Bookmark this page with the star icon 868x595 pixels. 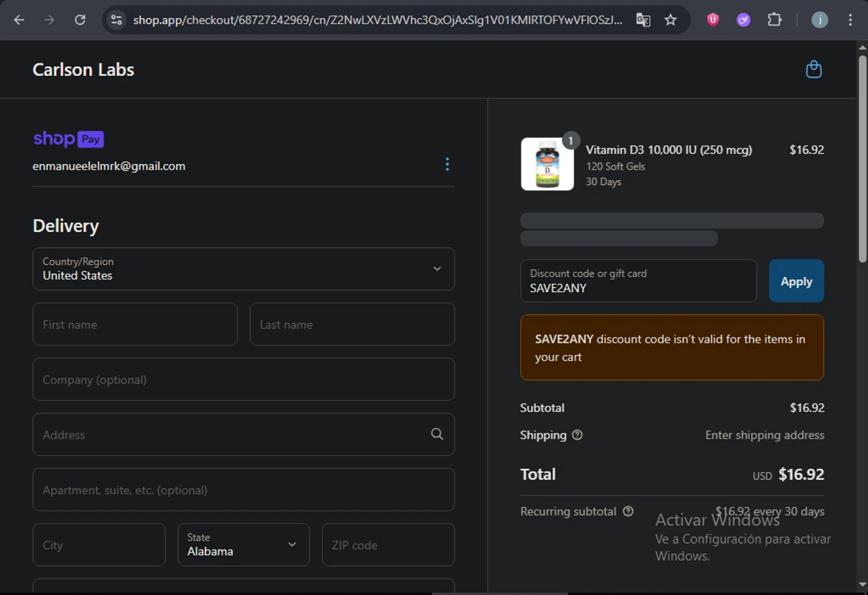coord(671,20)
